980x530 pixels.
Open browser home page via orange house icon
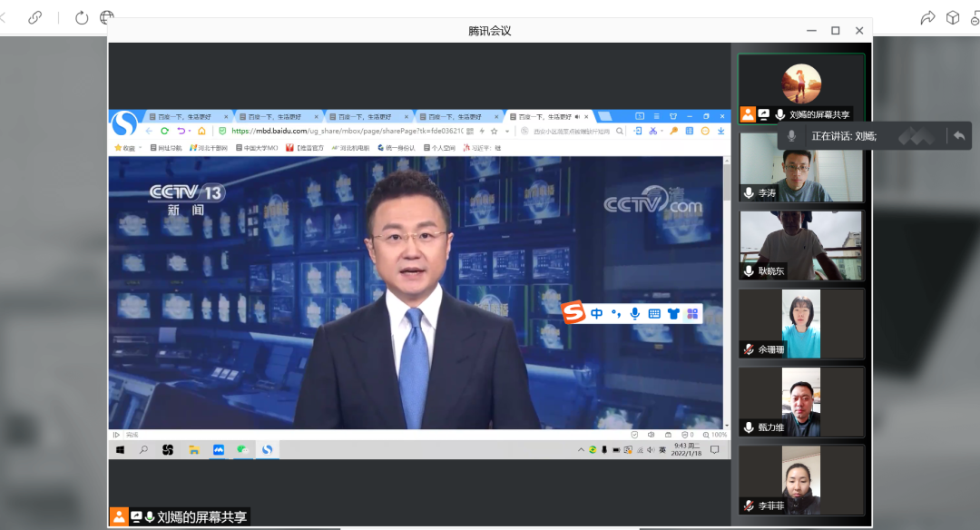[x=201, y=132]
